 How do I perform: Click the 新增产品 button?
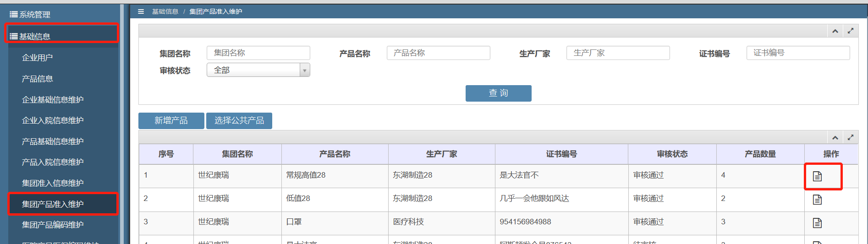(171, 121)
